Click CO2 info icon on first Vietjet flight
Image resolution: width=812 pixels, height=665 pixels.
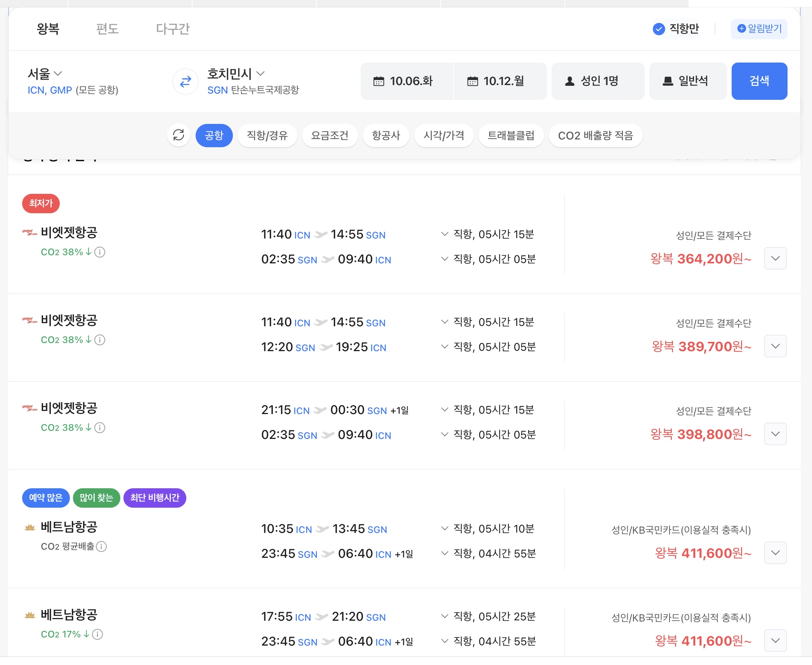100,252
